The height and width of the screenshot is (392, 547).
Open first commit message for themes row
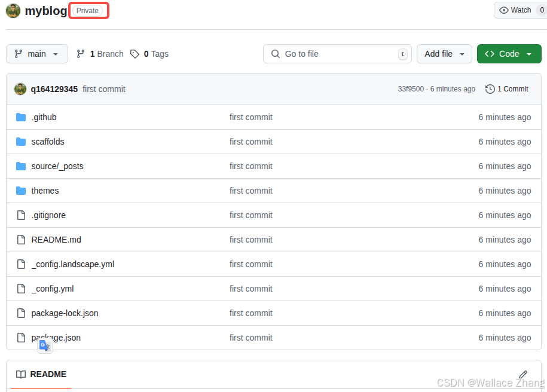[x=251, y=191]
